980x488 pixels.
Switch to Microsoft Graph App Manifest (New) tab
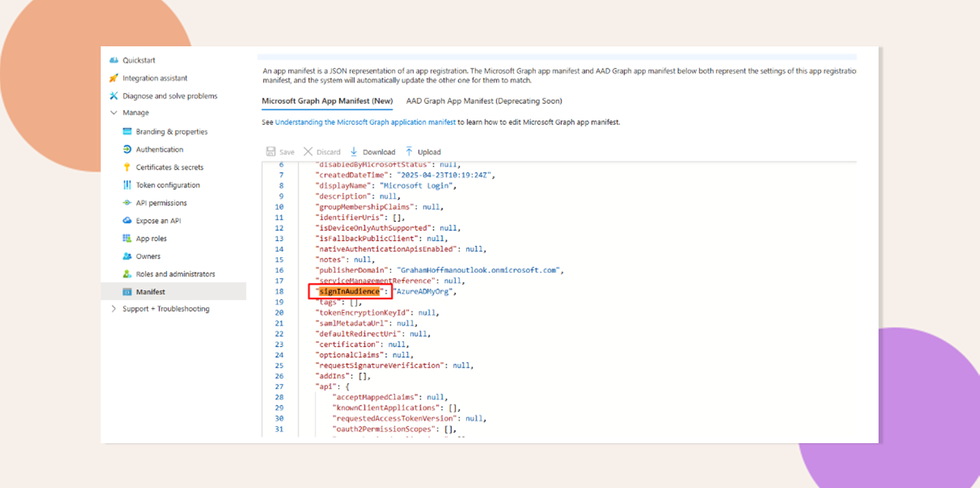pos(327,101)
